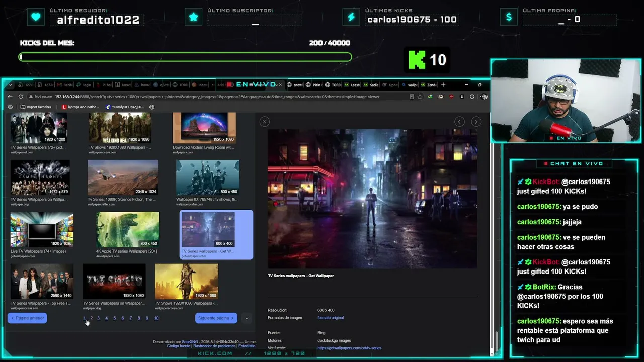The image size is (644, 362).
Task: Bookmark this page with the star icon
Action: [x=420, y=97]
